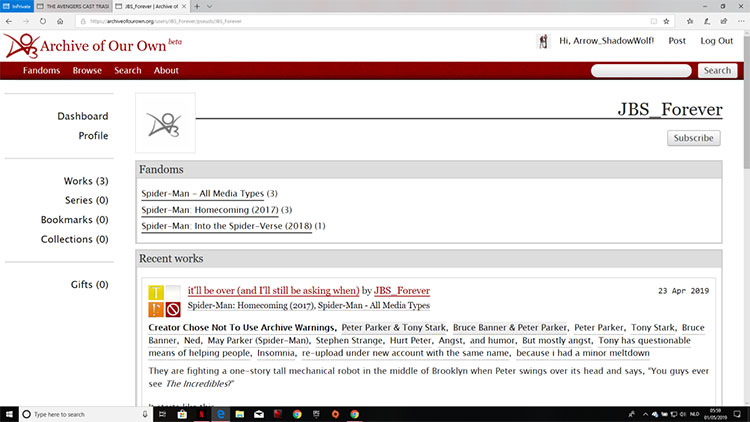Image resolution: width=750 pixels, height=422 pixels.
Task: Click author JBS_Forever link in work listing
Action: pyautogui.click(x=402, y=290)
